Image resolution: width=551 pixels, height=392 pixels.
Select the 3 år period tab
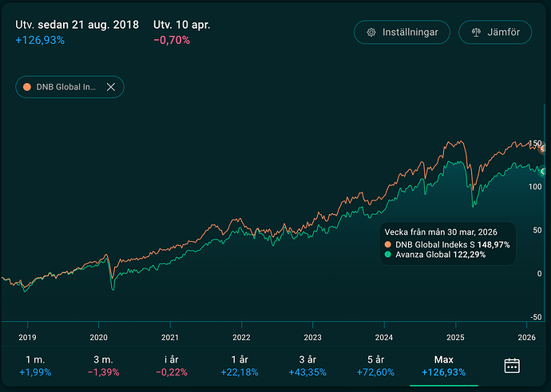pos(307,366)
